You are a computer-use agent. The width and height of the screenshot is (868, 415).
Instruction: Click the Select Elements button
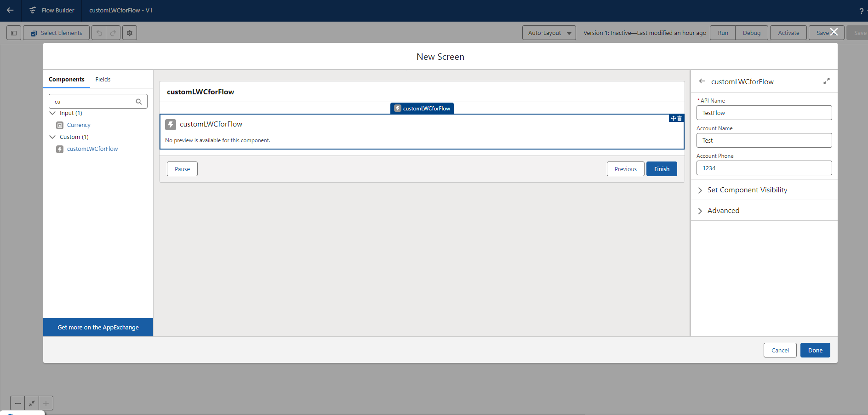[56, 33]
